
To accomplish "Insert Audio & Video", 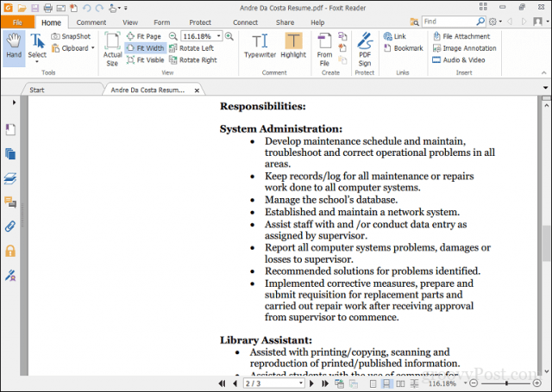I will coord(459,60).
